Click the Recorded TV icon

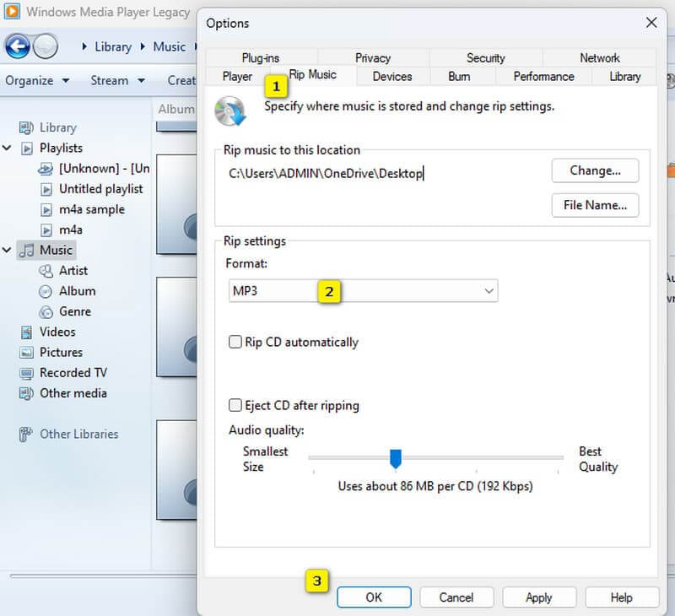[26, 373]
